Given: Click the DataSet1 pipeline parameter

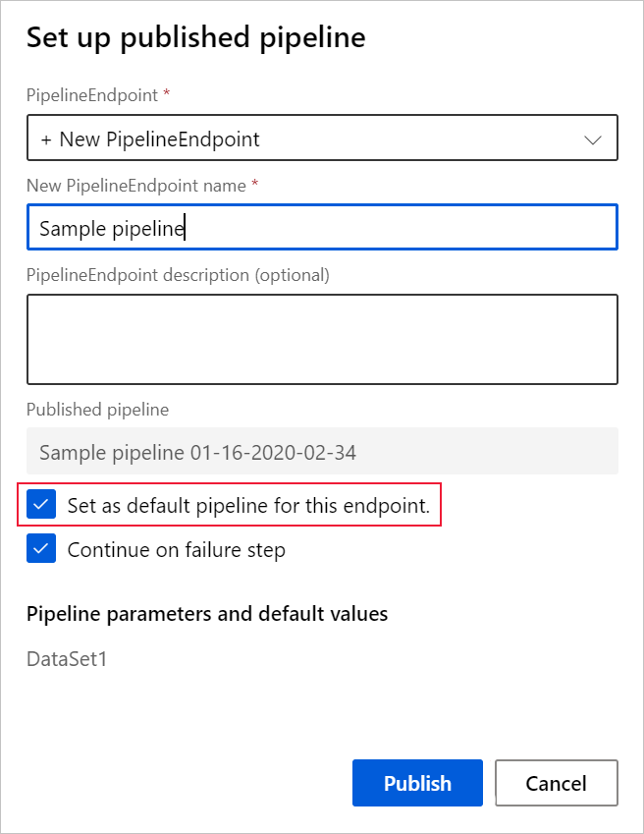Looking at the screenshot, I should pos(67,659).
